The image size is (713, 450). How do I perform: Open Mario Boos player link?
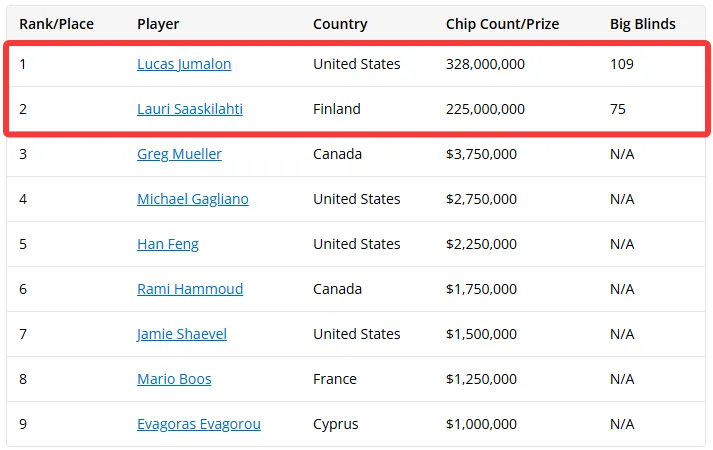coord(174,379)
